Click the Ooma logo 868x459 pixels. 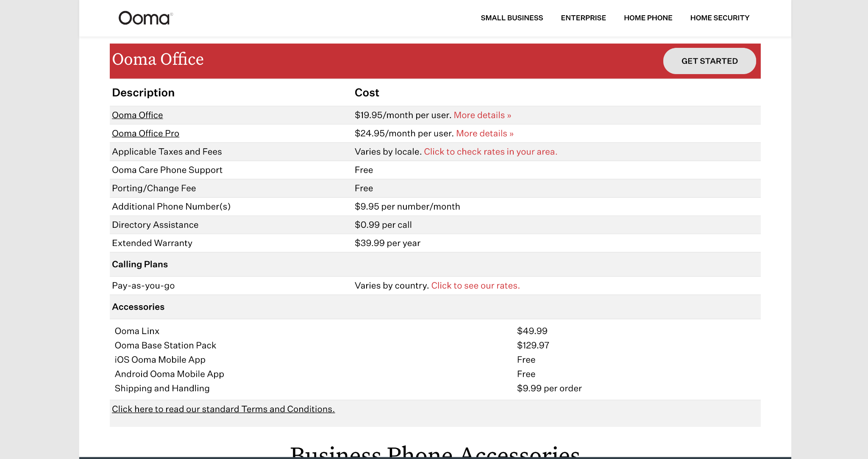point(145,18)
